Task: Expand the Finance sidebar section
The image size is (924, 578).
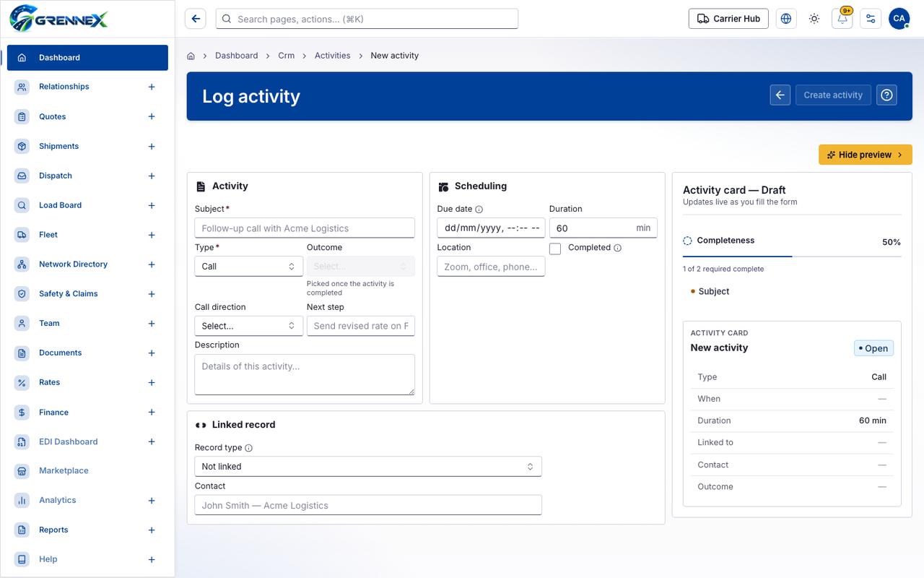Action: [152, 413]
